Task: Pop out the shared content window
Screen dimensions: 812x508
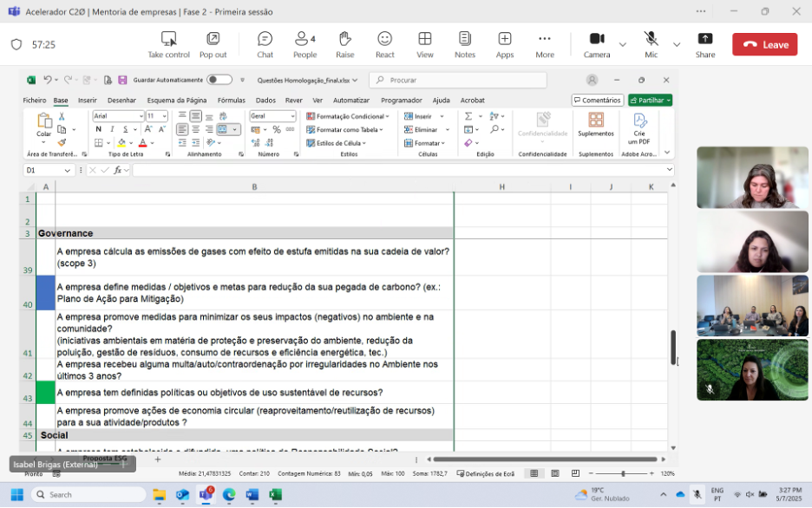Action: click(x=213, y=44)
